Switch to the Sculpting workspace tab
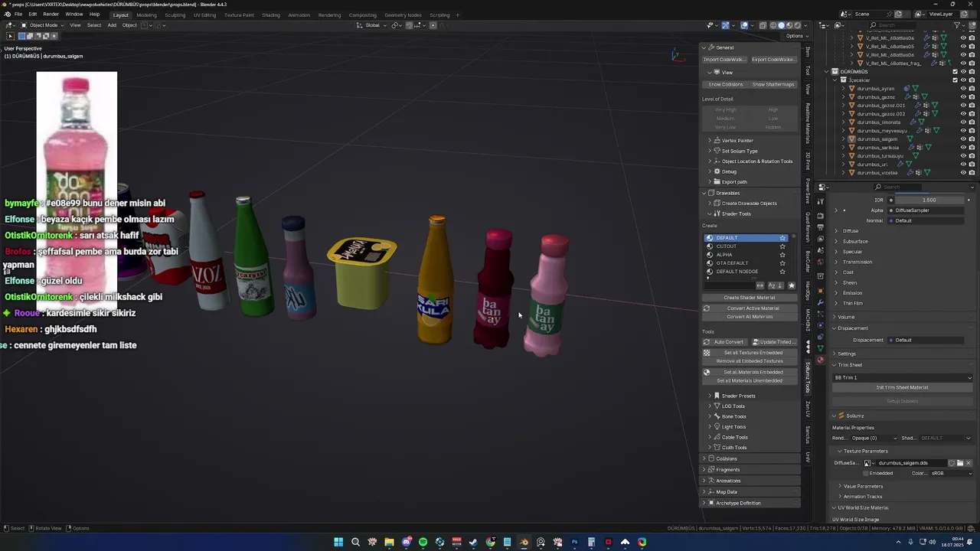This screenshot has width=980, height=551. [x=175, y=15]
